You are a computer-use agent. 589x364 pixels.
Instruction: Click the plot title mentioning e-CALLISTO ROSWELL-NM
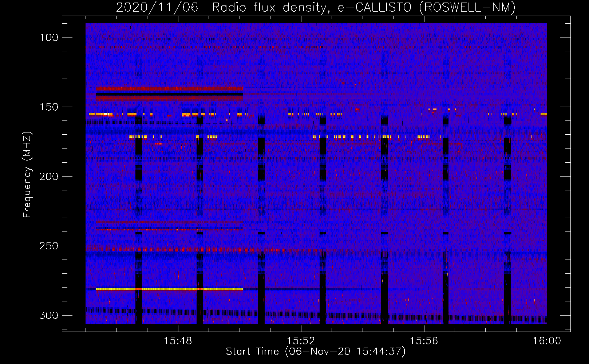tap(316, 7)
